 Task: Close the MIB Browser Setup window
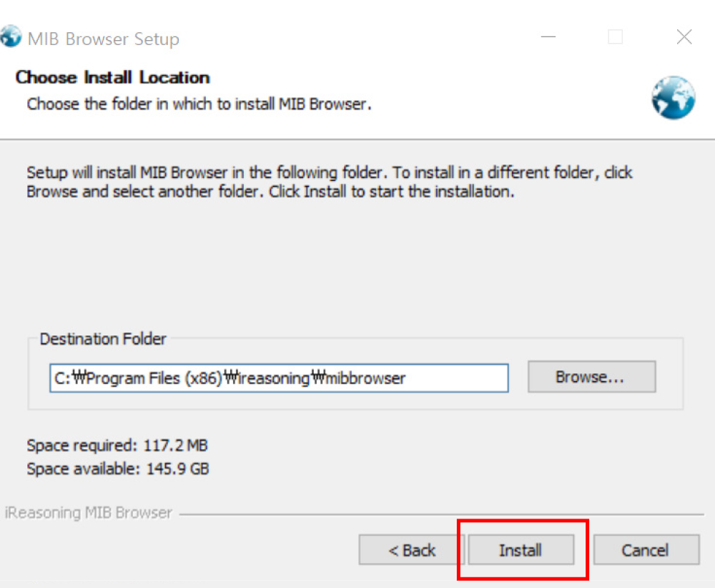684,37
